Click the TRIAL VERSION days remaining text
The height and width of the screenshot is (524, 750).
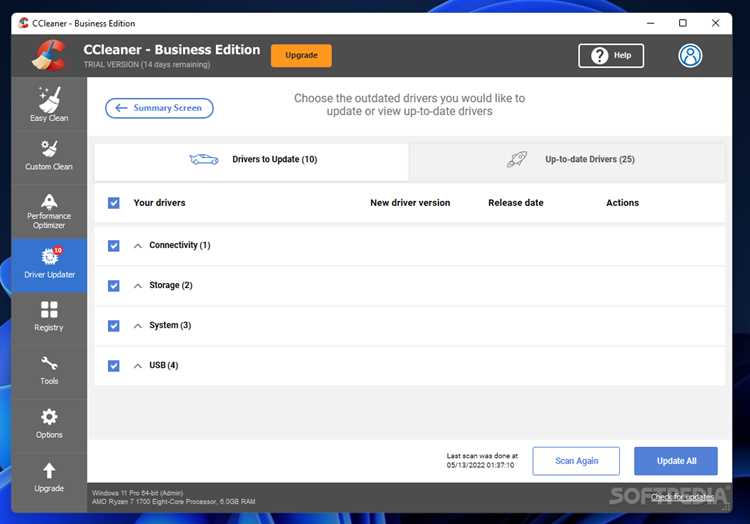(147, 65)
